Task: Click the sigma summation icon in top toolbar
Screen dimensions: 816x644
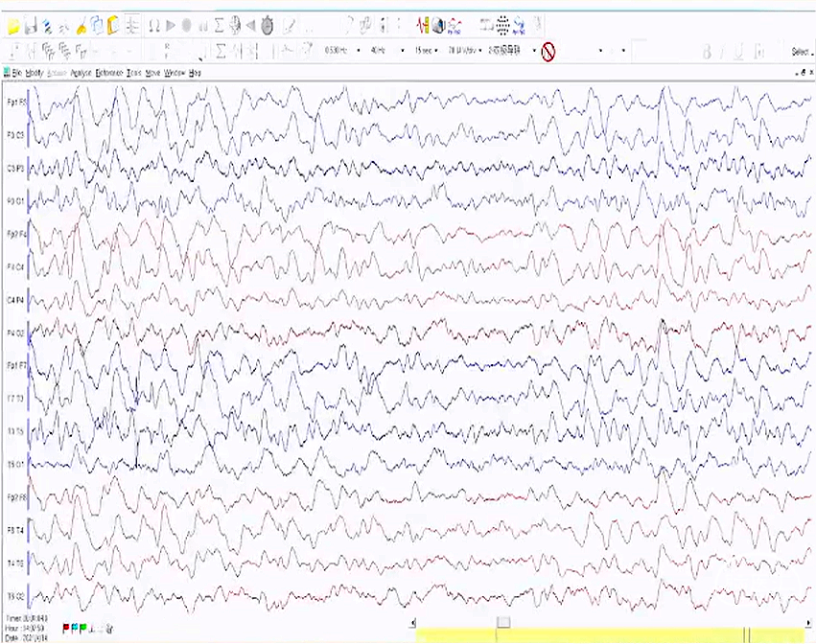Action: tap(219, 26)
